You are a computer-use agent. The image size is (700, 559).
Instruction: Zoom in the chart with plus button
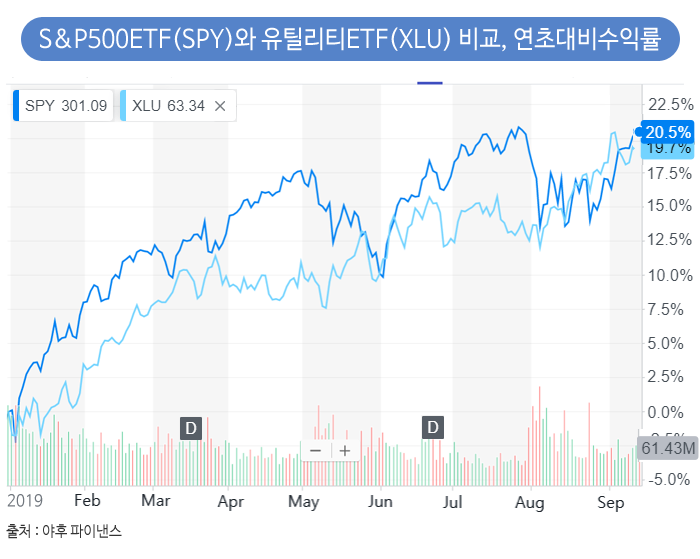pyautogui.click(x=345, y=450)
